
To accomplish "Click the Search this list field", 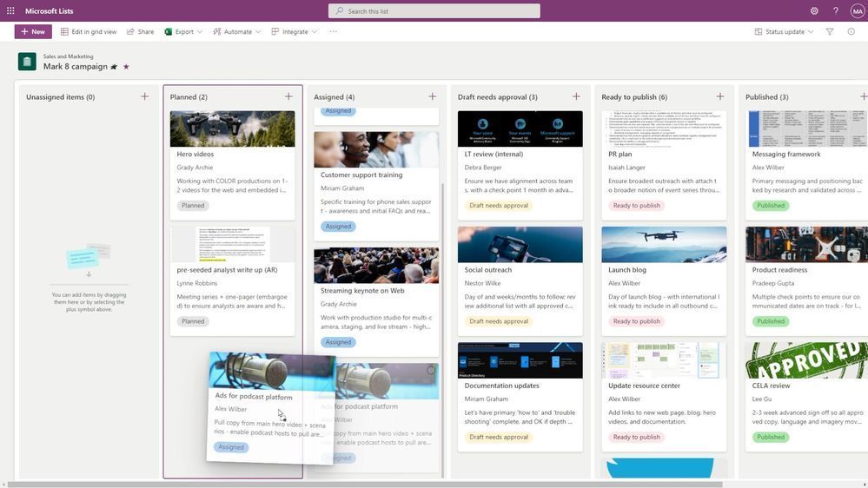I will tap(434, 11).
